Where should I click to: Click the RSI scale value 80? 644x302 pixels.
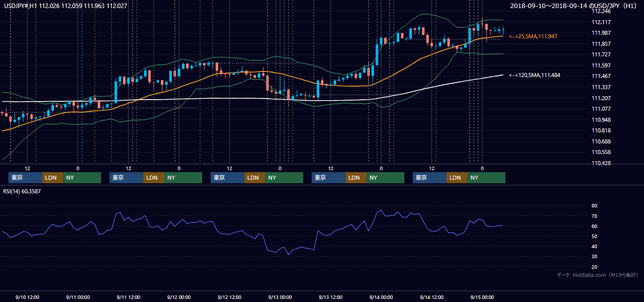coord(594,206)
